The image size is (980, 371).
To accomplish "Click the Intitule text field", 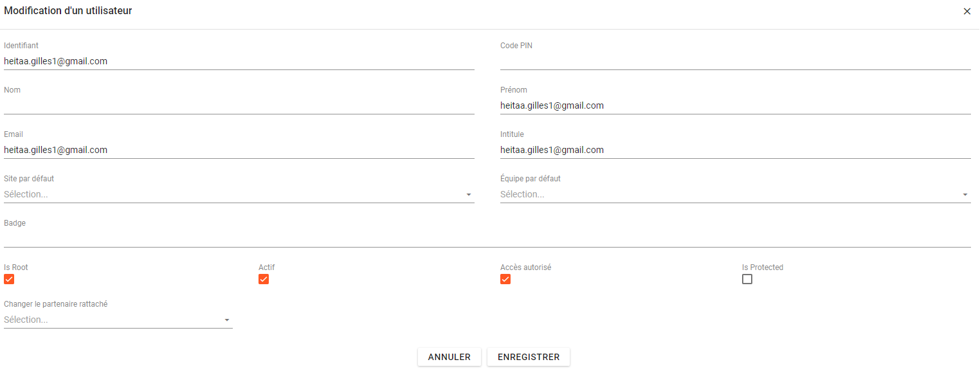I will 735,150.
